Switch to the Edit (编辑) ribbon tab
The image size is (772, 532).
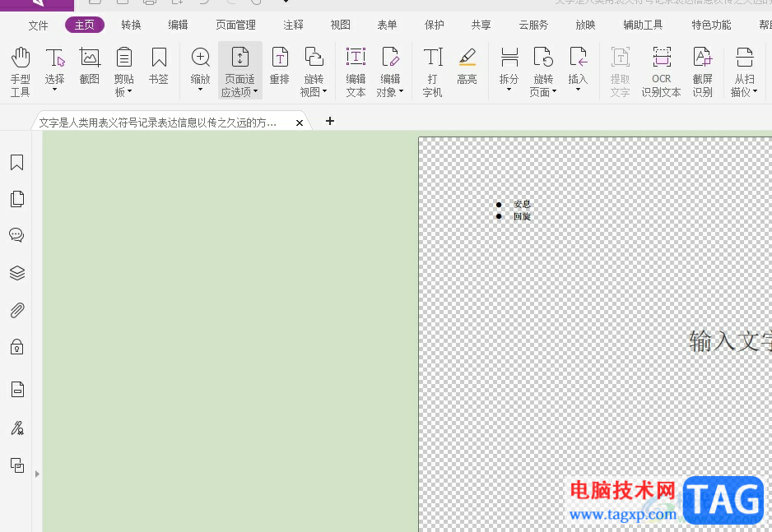click(179, 25)
